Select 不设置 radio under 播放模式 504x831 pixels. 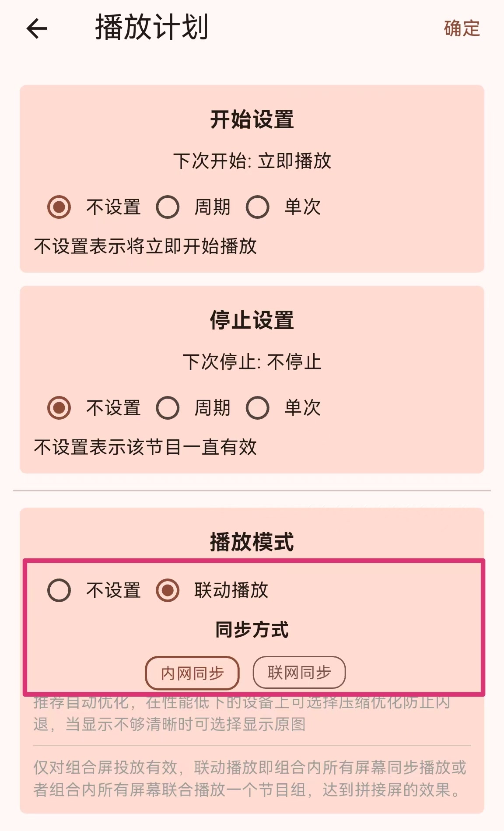(59, 590)
